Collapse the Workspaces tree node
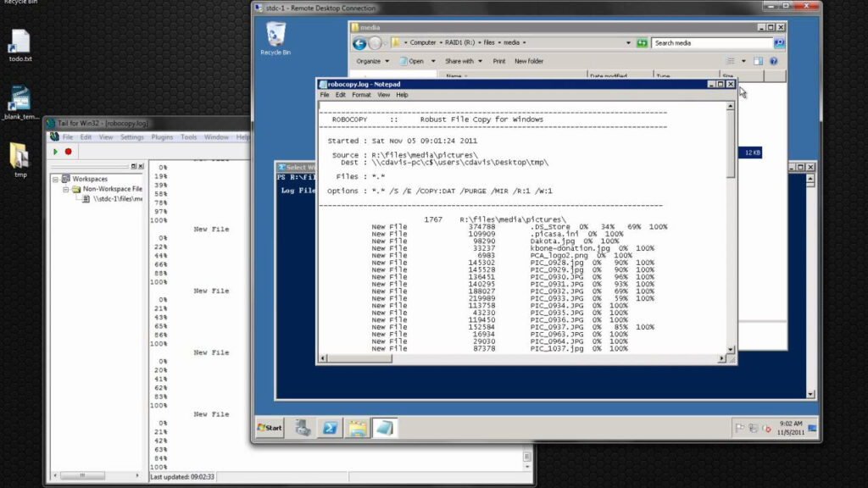The height and width of the screenshot is (488, 868). coord(55,180)
